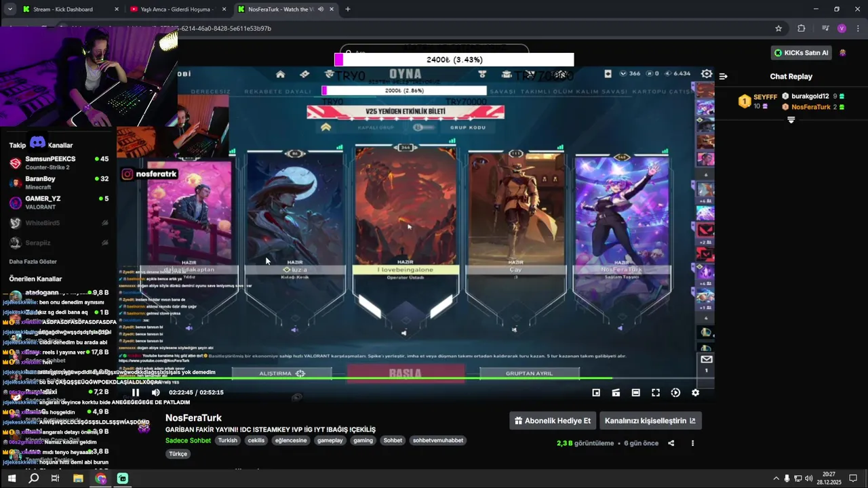Click burakgold12 in gift leaderboard

813,96
